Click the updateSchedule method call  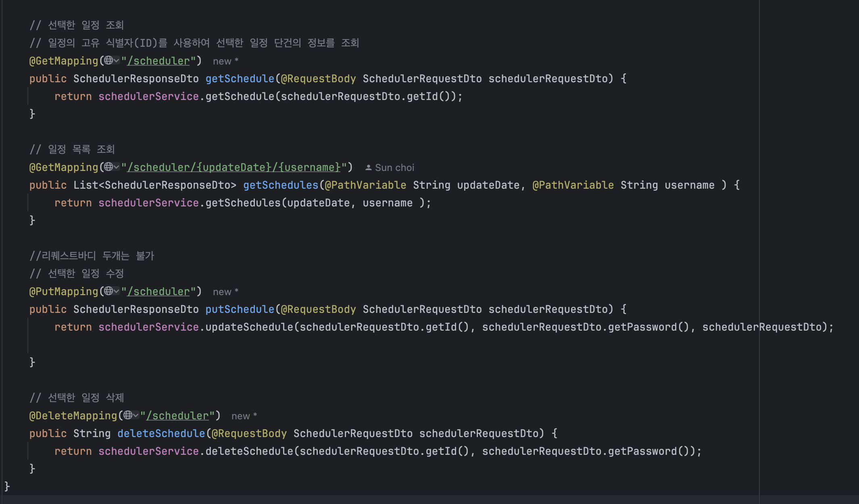click(x=249, y=327)
